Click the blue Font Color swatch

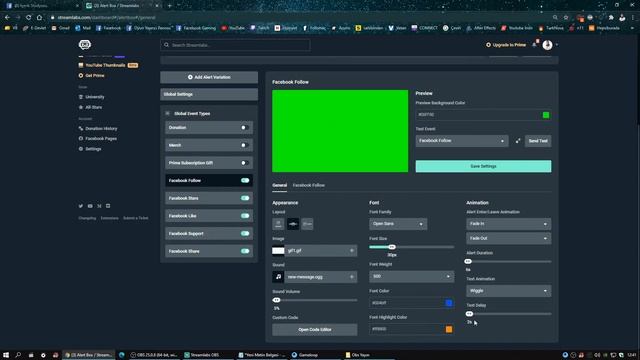point(449,303)
